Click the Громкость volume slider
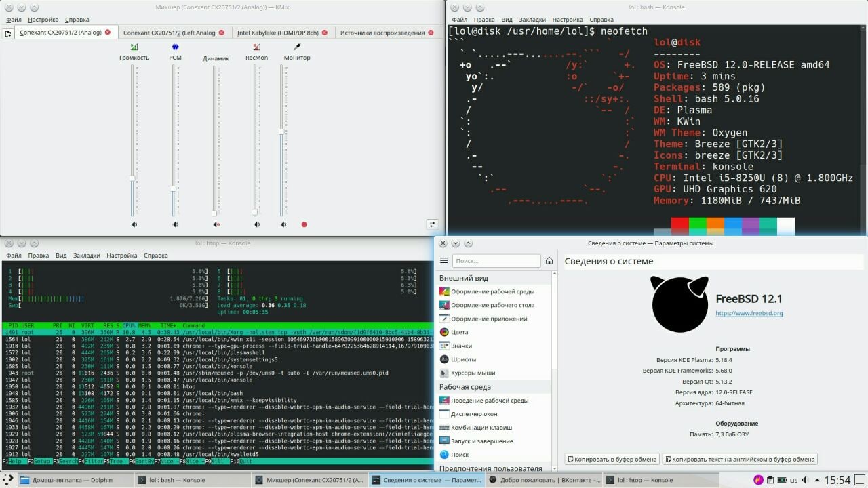This screenshot has height=488, width=868. pos(132,140)
